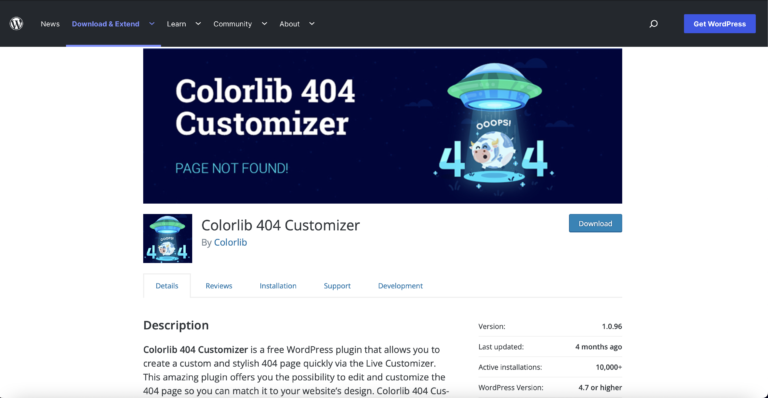Switch to the Reviews tab
The width and height of the screenshot is (768, 398).
(218, 285)
